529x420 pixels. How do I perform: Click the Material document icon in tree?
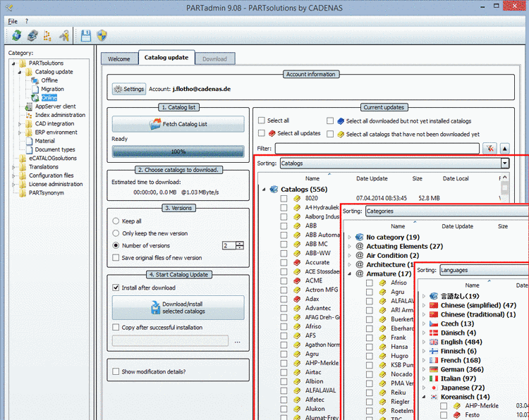[x=29, y=141]
